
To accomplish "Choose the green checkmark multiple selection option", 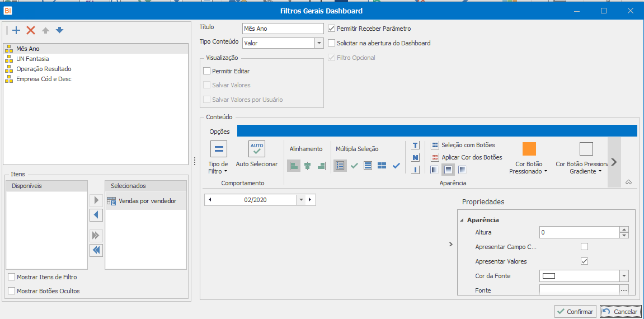I will tap(354, 166).
